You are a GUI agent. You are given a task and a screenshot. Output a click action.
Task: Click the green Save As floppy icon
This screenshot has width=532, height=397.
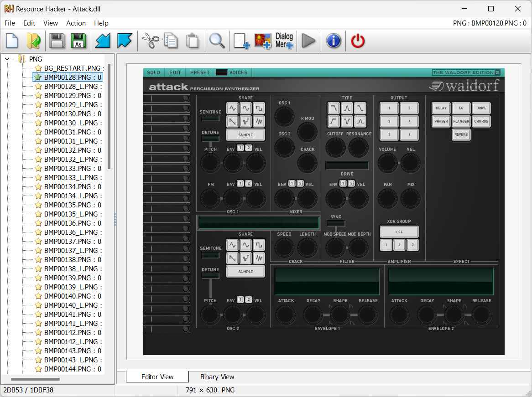78,41
